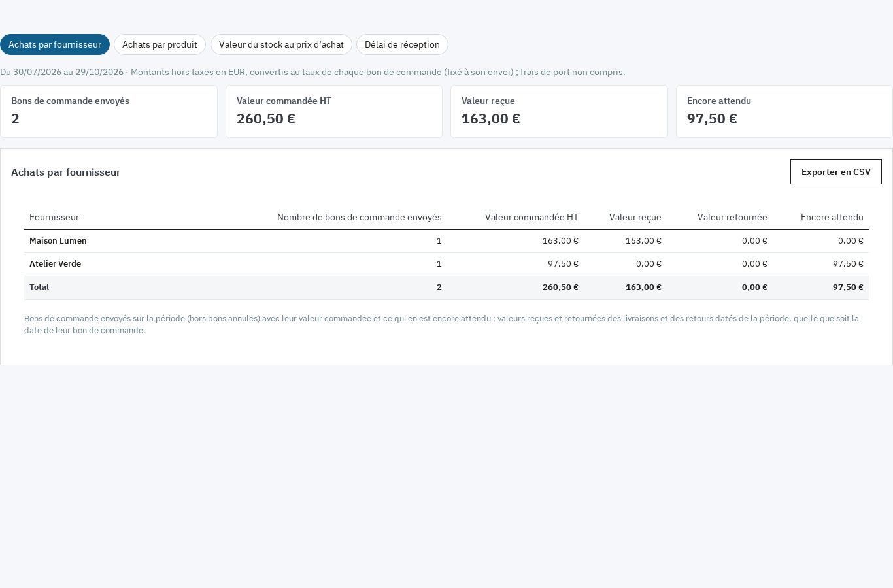Click the Valeur commandée HT summary card
Image resolution: width=893 pixels, height=588 pixels.
[x=334, y=111]
